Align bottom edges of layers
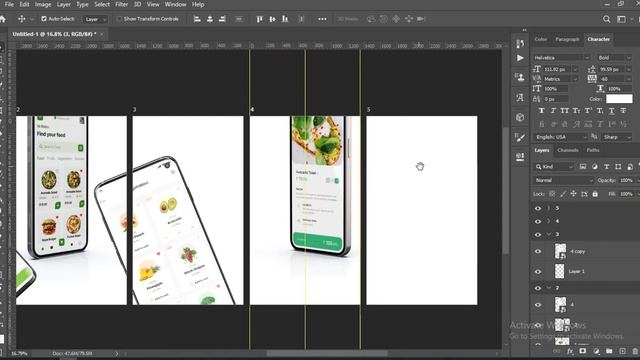Image resolution: width=640 pixels, height=360 pixels. [x=285, y=19]
